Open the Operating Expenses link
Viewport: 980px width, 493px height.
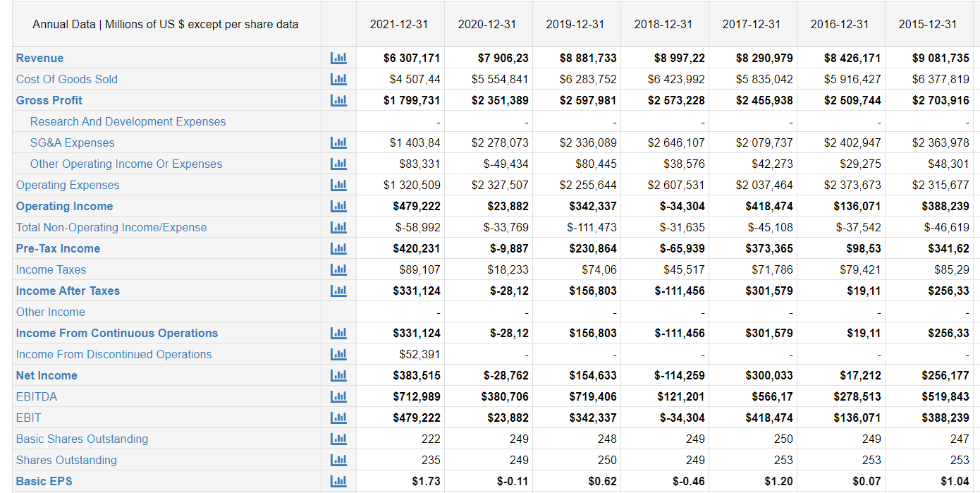[x=68, y=185]
